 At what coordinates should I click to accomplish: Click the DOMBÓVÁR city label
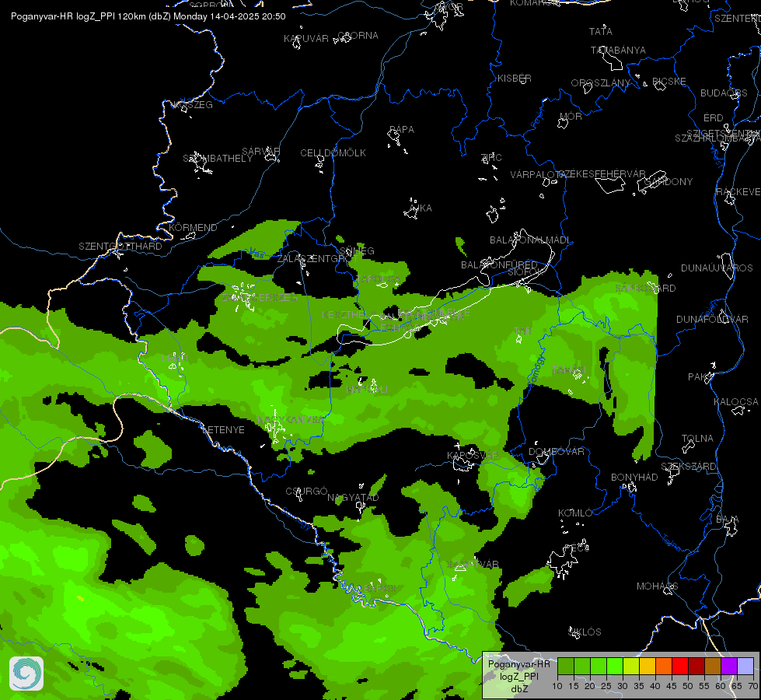[557, 452]
